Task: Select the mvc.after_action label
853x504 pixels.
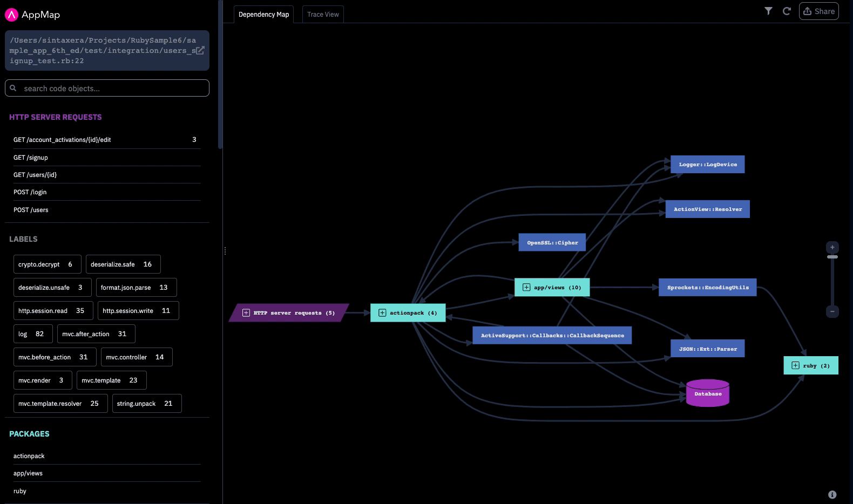Action: tap(96, 334)
